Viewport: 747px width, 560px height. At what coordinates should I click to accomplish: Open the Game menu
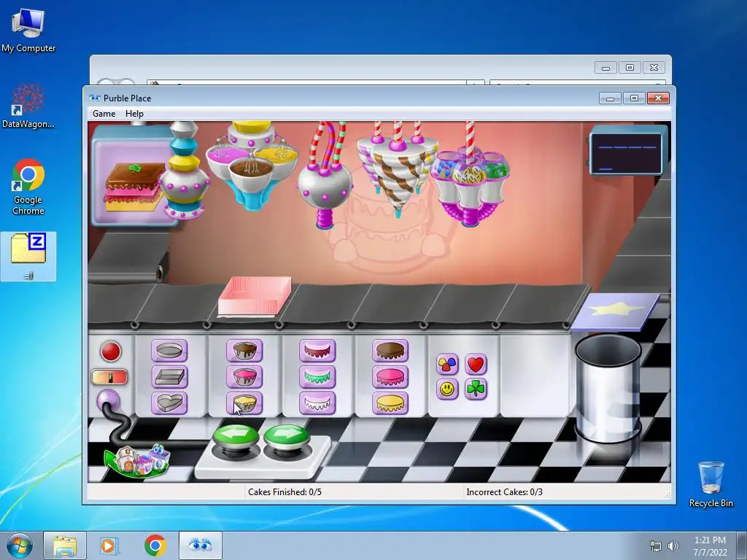coord(104,113)
